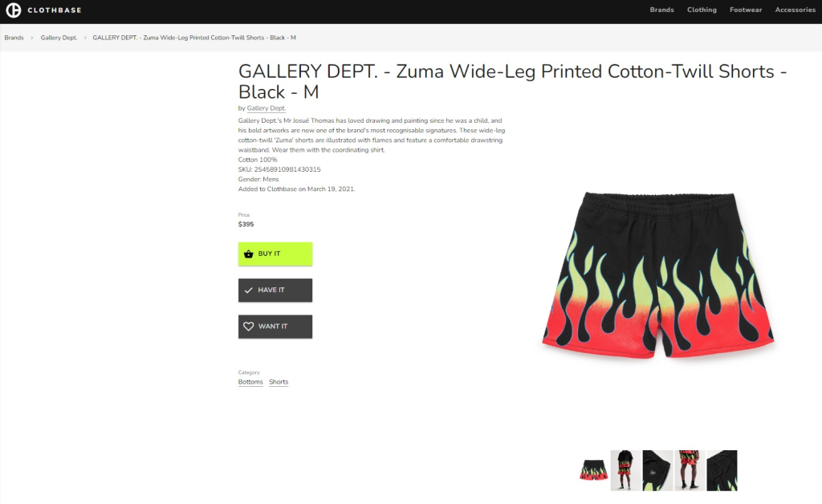Open the Clothing navigation menu item
The width and height of the screenshot is (822, 504).
coord(702,10)
